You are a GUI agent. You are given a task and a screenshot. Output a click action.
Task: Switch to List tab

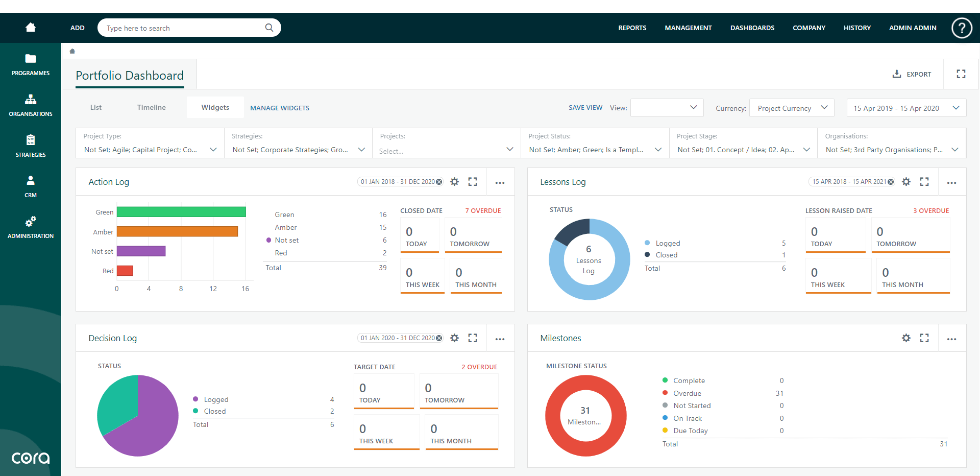[x=96, y=107]
